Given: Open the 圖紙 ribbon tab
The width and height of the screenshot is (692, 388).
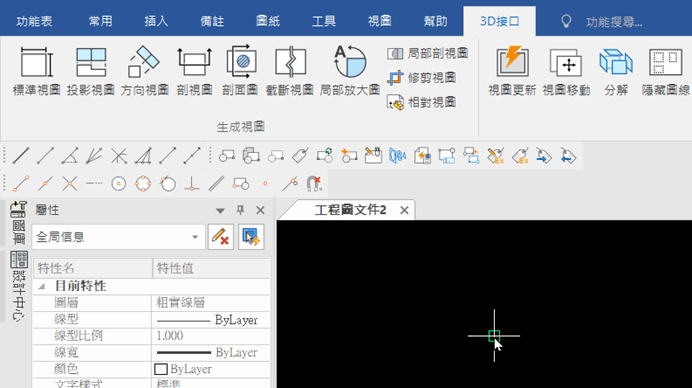Looking at the screenshot, I should pyautogui.click(x=268, y=21).
